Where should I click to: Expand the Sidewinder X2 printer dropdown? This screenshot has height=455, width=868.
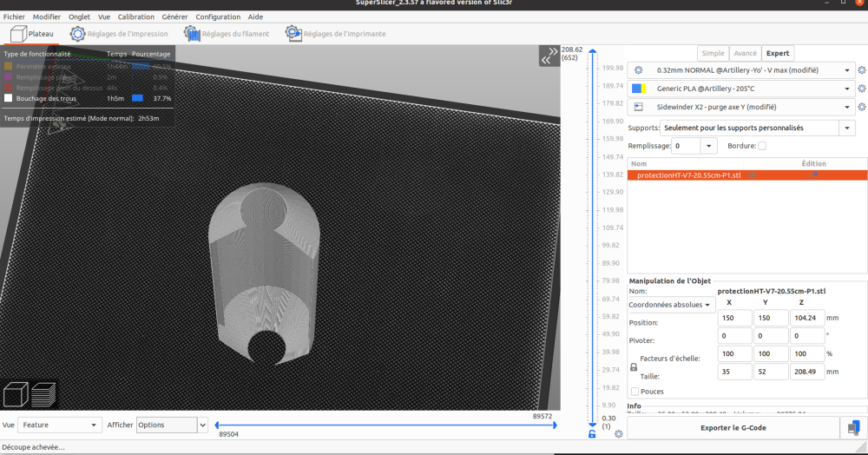[846, 107]
